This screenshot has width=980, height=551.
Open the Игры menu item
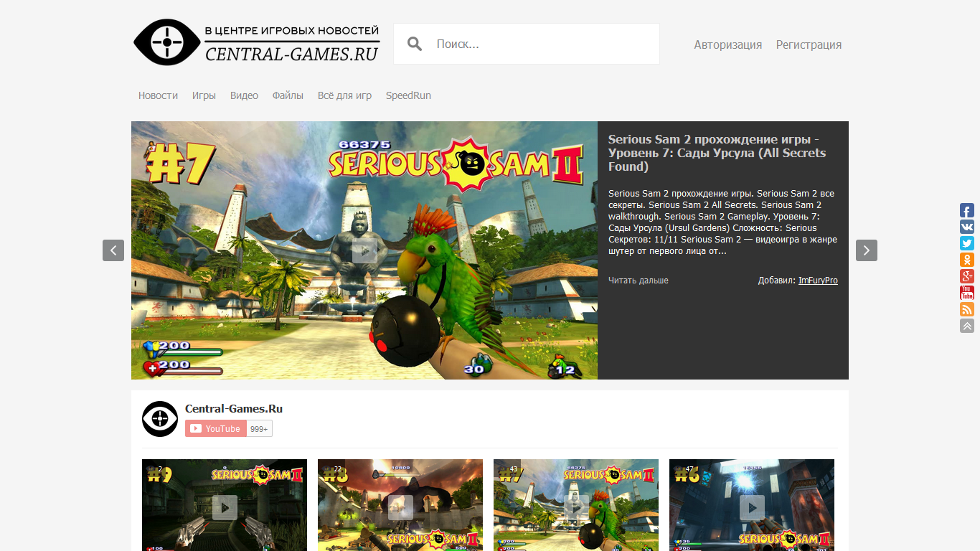204,95
